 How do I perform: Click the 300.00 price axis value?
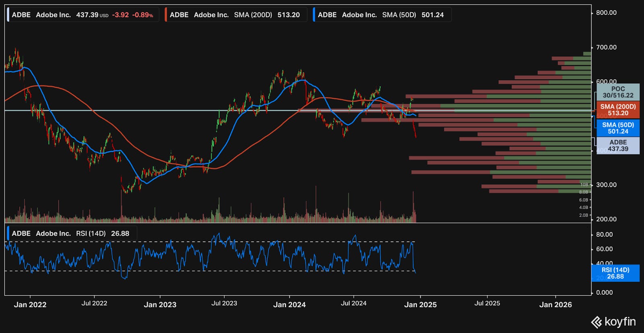click(606, 185)
